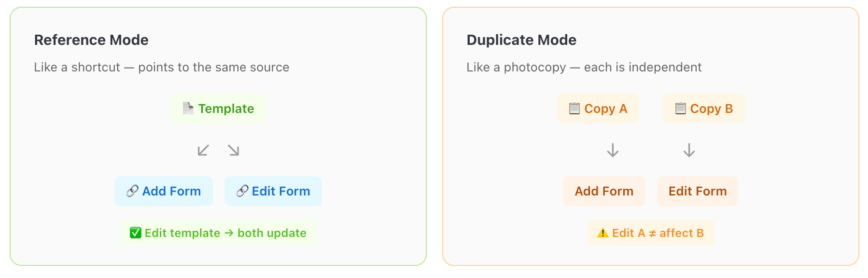
Task: Select the orange Edit Form duplicate chip
Action: point(698,191)
